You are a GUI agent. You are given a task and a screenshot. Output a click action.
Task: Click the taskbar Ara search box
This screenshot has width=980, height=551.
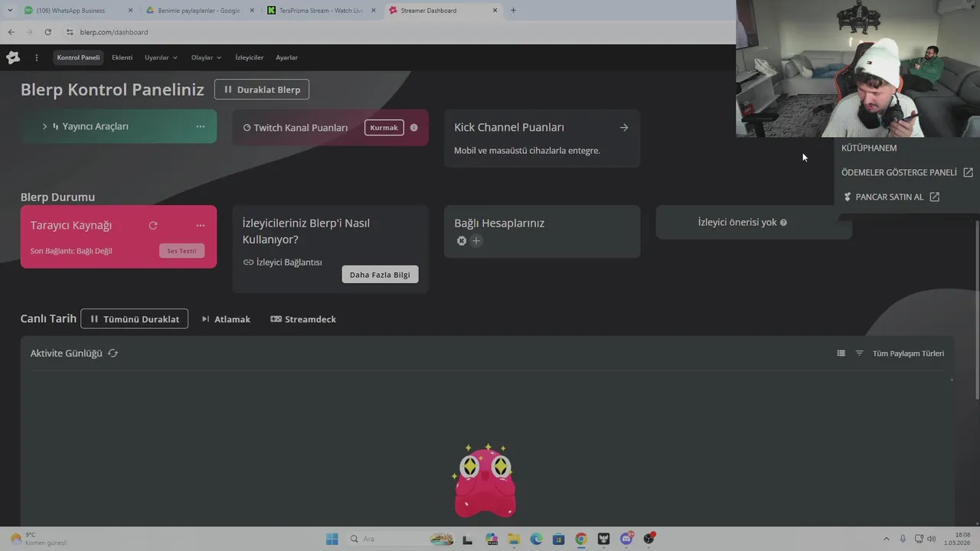(x=402, y=539)
